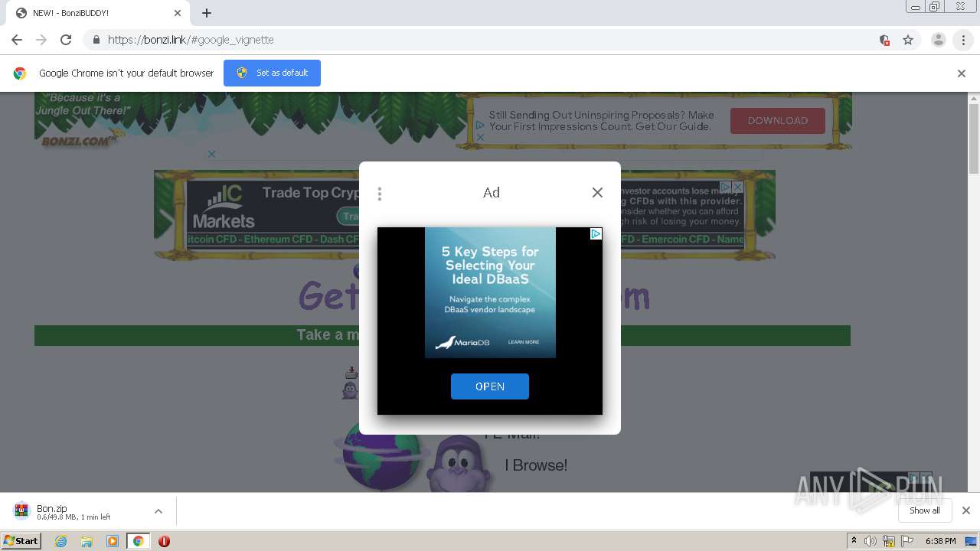This screenshot has height=551, width=980.
Task: View site info via the padlock icon
Action: [x=96, y=40]
